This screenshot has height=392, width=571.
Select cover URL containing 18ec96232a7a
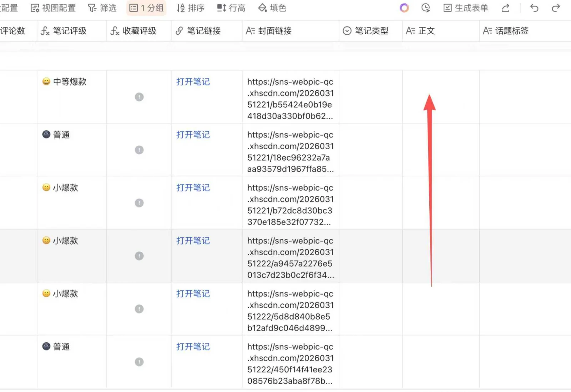click(290, 152)
